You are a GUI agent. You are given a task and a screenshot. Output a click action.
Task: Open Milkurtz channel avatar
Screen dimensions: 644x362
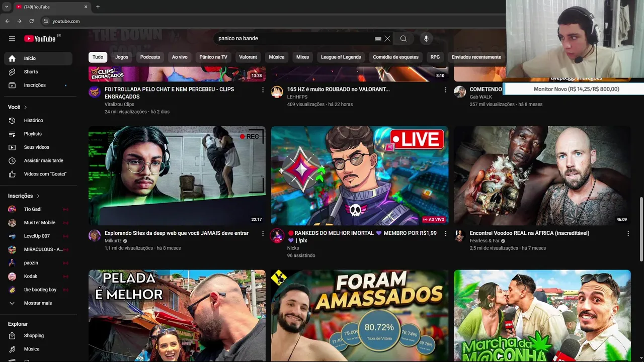(x=95, y=236)
